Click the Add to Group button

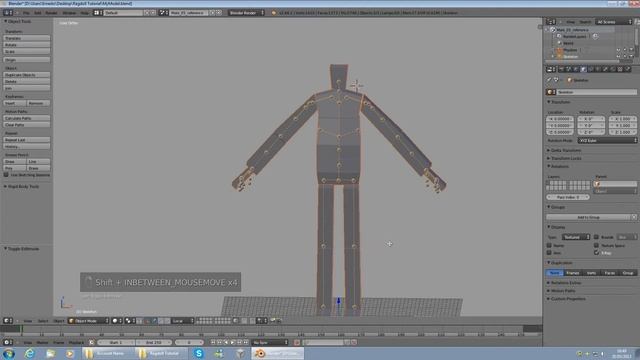(x=588, y=217)
